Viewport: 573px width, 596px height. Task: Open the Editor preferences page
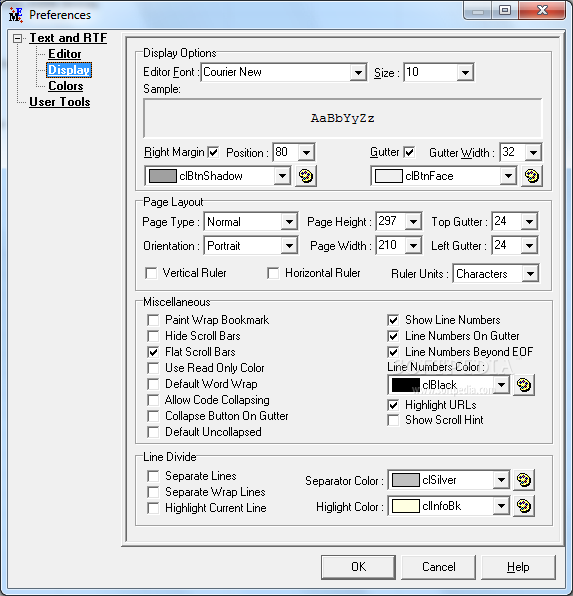point(65,54)
